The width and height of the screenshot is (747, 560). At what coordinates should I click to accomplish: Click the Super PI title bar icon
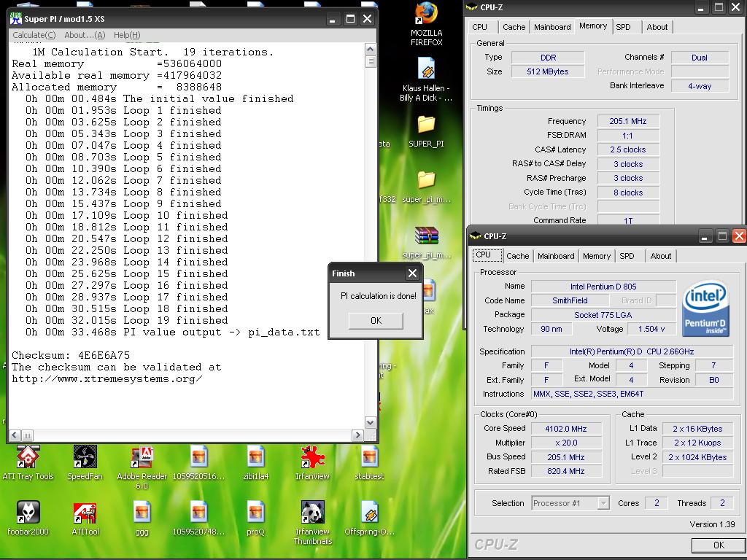tap(16, 18)
